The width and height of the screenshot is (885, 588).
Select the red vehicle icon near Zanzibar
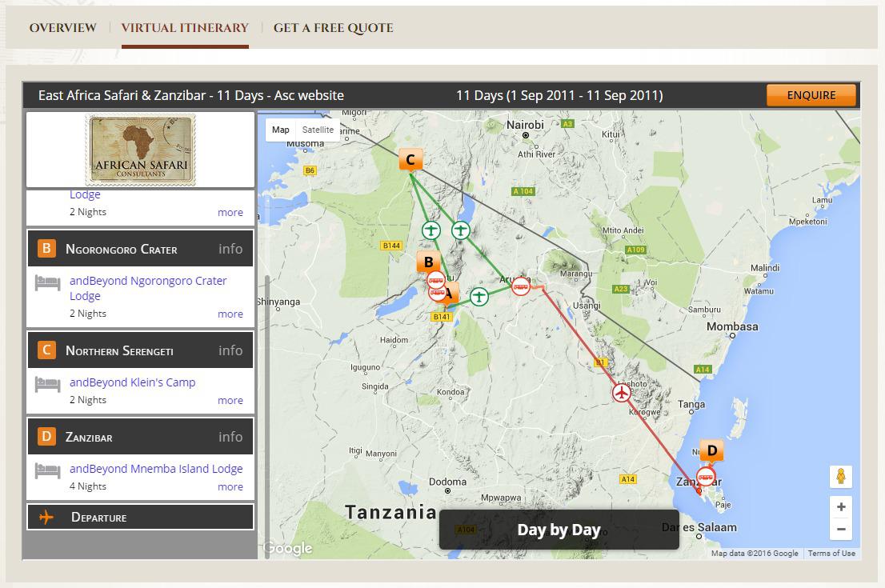(x=705, y=476)
